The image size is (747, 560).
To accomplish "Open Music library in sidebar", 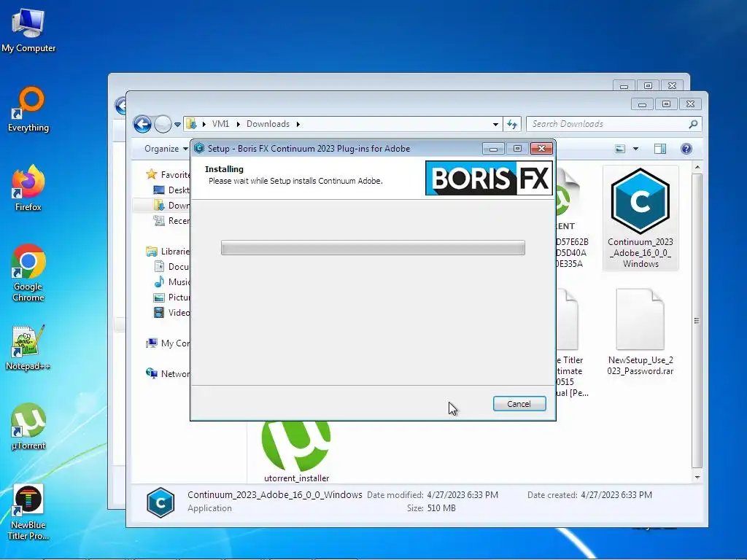I will [171, 281].
